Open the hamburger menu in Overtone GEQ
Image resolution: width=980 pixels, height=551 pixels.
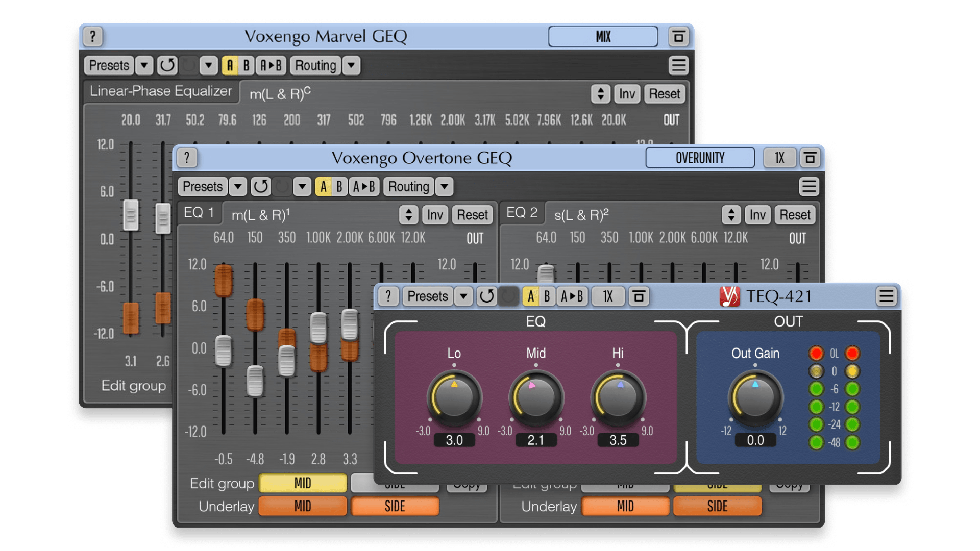tap(809, 187)
